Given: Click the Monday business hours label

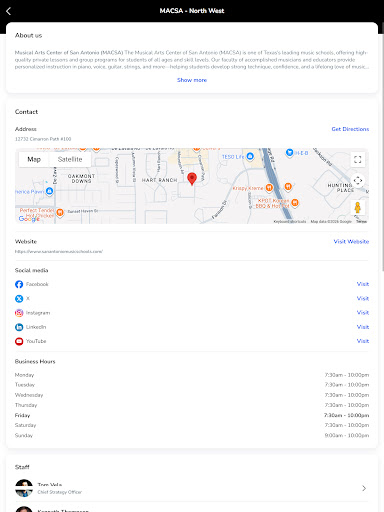Looking at the screenshot, I should pos(24,375).
